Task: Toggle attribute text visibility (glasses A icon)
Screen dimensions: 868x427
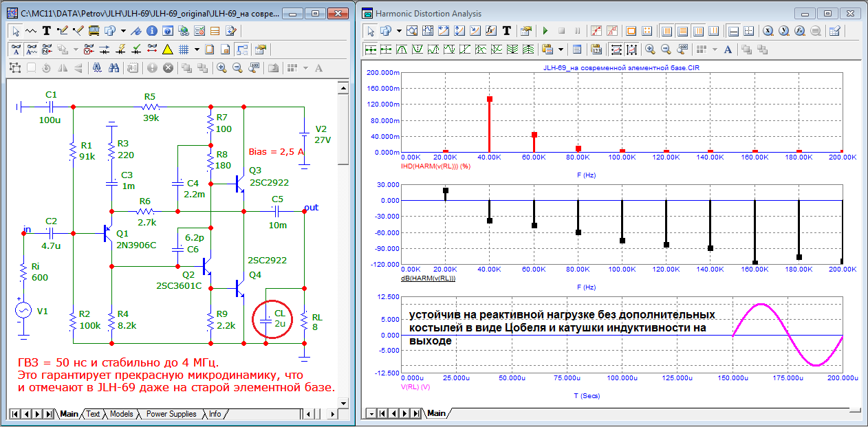Action: 17,49
